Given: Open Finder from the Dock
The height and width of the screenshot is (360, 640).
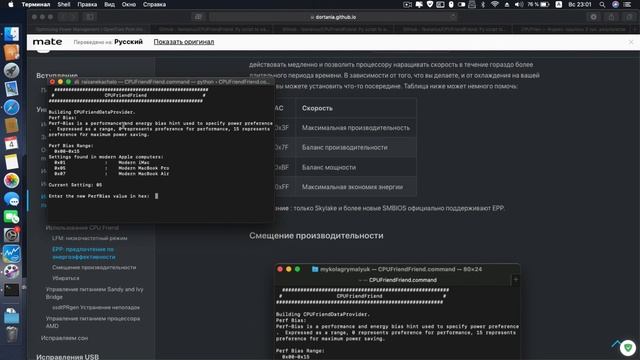Looking at the screenshot, I should (x=11, y=35).
